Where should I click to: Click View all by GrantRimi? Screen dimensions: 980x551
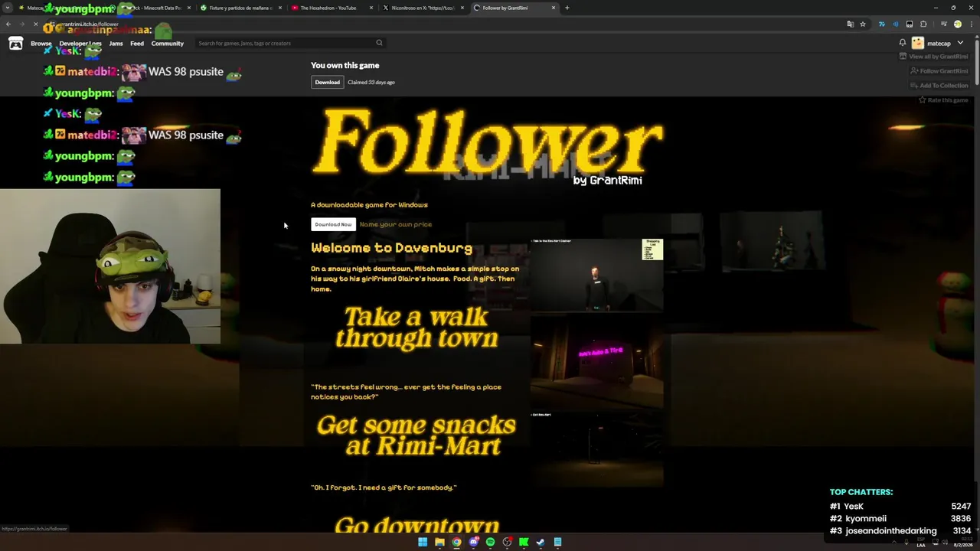934,57
